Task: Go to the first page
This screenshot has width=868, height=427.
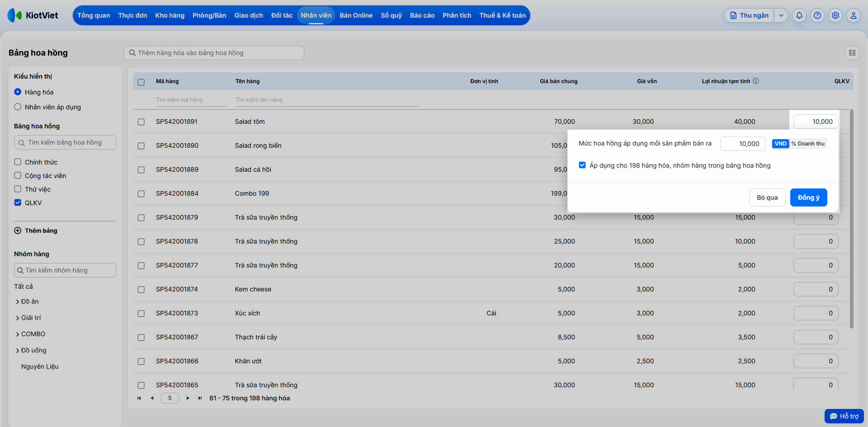Action: click(x=139, y=398)
